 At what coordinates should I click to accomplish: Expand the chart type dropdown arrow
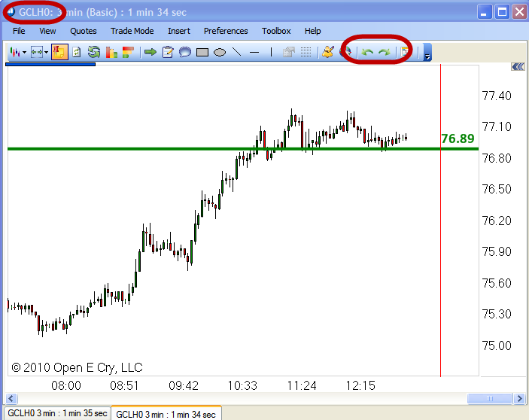pyautogui.click(x=24, y=53)
